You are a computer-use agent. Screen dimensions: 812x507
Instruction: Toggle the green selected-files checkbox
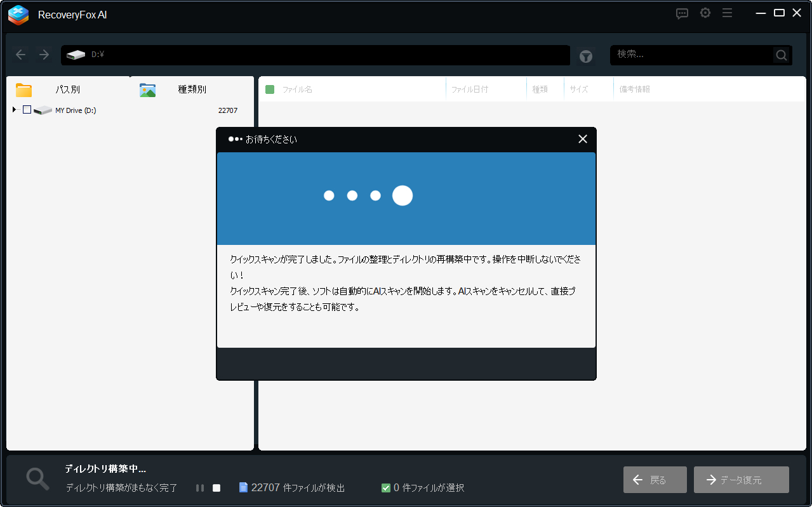(x=385, y=488)
